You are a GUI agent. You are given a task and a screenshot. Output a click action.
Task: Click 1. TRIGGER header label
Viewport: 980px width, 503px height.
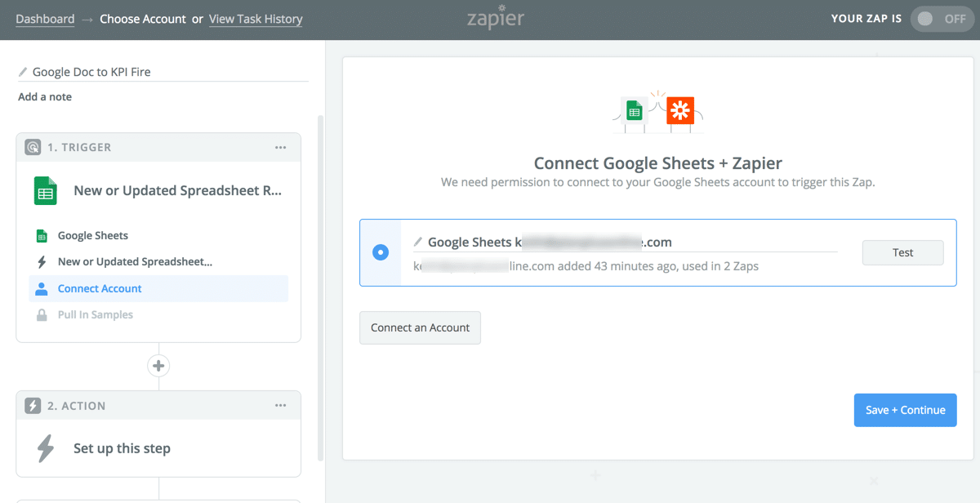[79, 148]
